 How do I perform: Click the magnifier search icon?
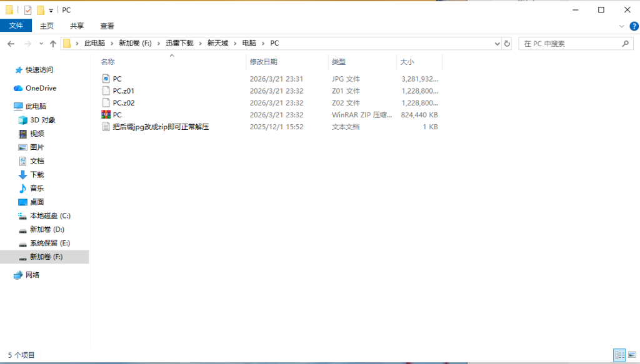click(x=625, y=44)
